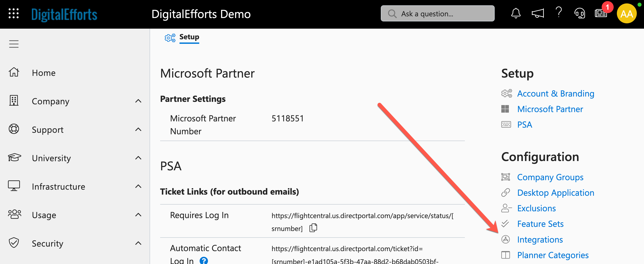644x264 pixels.
Task: Select the Setup tab
Action: pyautogui.click(x=189, y=37)
